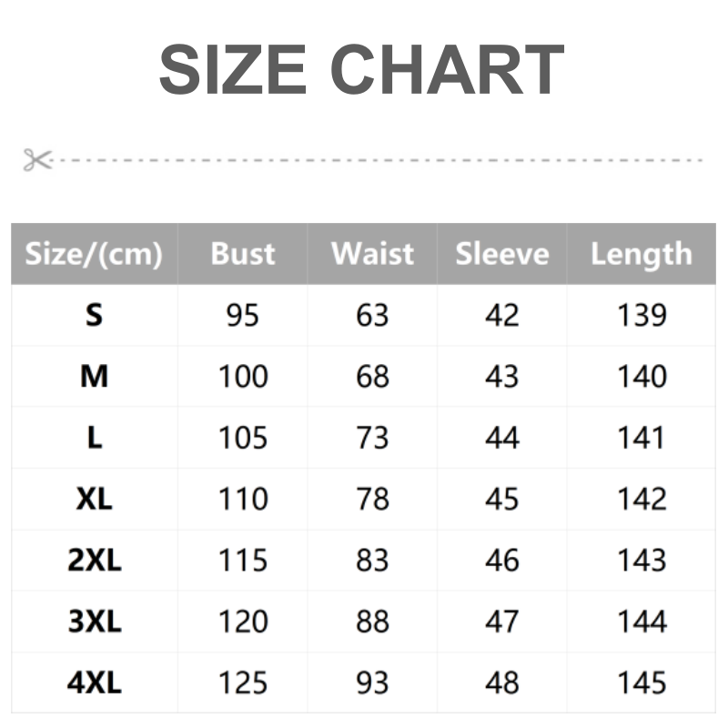Select the Bust column header

pyautogui.click(x=243, y=254)
